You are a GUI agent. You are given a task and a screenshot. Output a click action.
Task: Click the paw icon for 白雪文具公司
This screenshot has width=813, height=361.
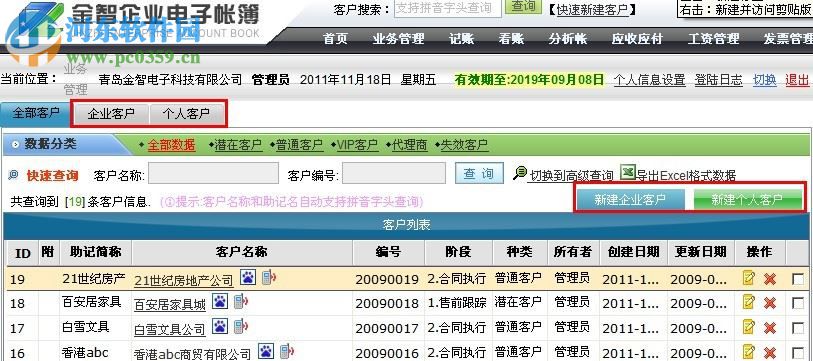click(x=220, y=326)
